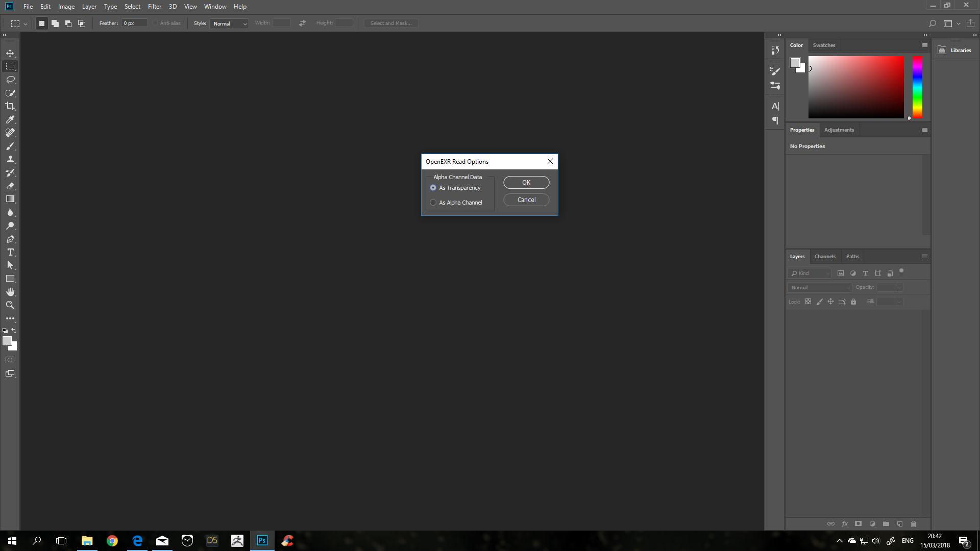Select the Crop tool

[10, 106]
